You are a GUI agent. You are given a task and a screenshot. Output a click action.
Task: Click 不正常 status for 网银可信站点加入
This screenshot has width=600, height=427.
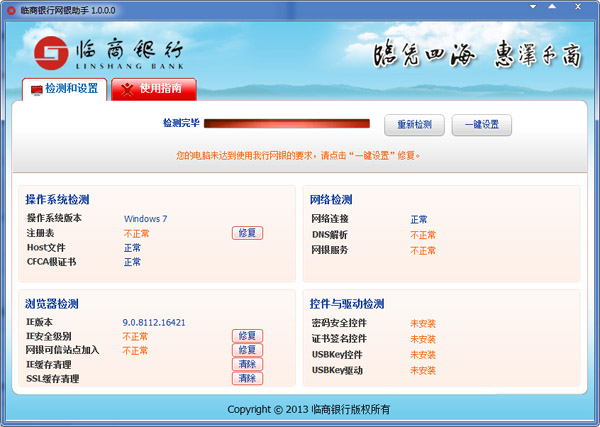coord(135,351)
